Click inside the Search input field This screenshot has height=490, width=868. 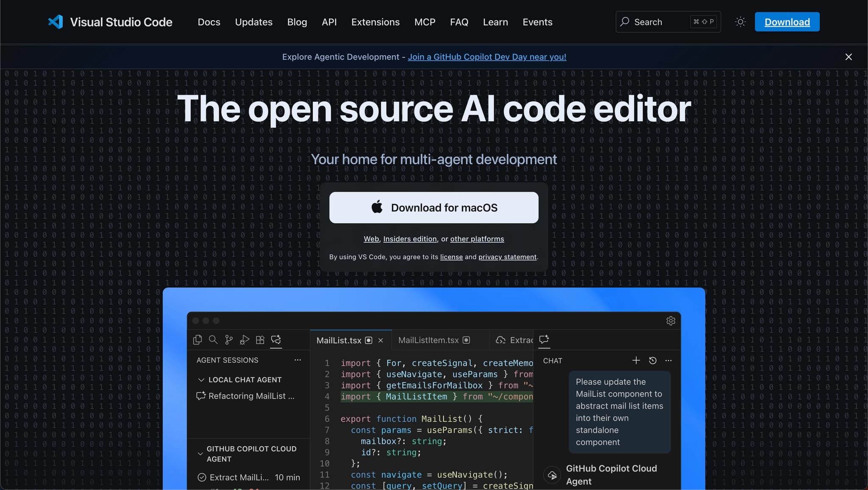[x=661, y=22]
